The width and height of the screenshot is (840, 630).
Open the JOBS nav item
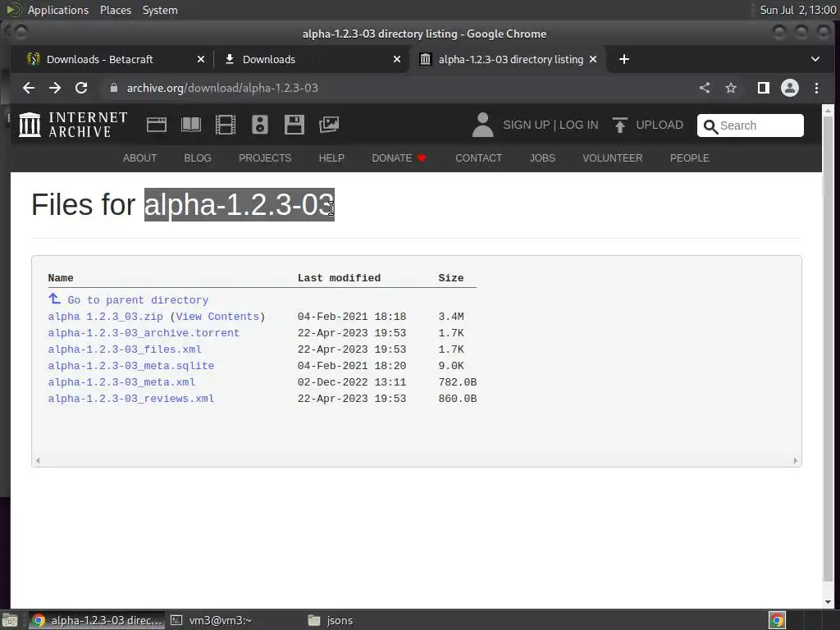click(x=543, y=158)
